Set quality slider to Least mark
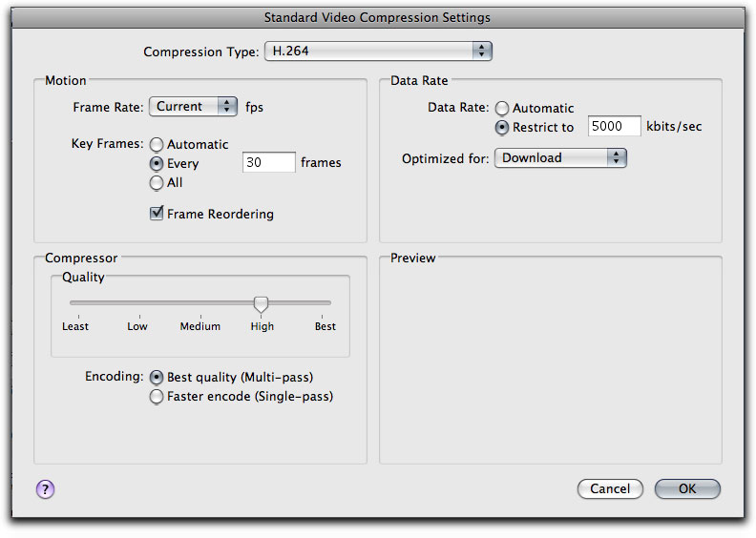 pos(78,303)
